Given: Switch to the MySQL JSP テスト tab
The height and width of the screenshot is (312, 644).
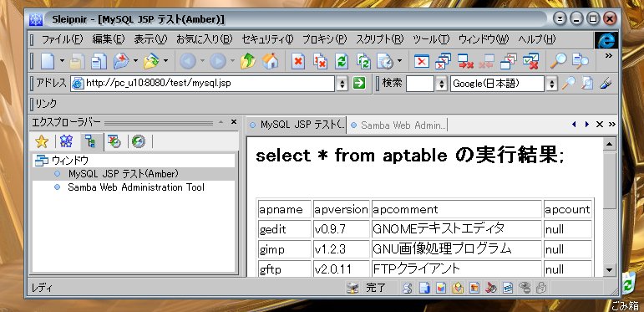Looking at the screenshot, I should 297,125.
